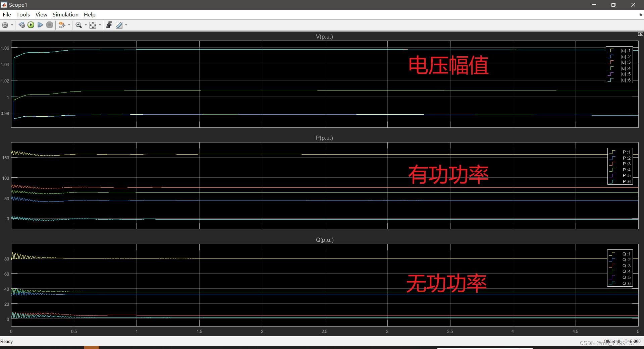Toggle the Q :6 legend signal
Image resolution: width=644 pixels, height=349 pixels.
click(x=626, y=283)
